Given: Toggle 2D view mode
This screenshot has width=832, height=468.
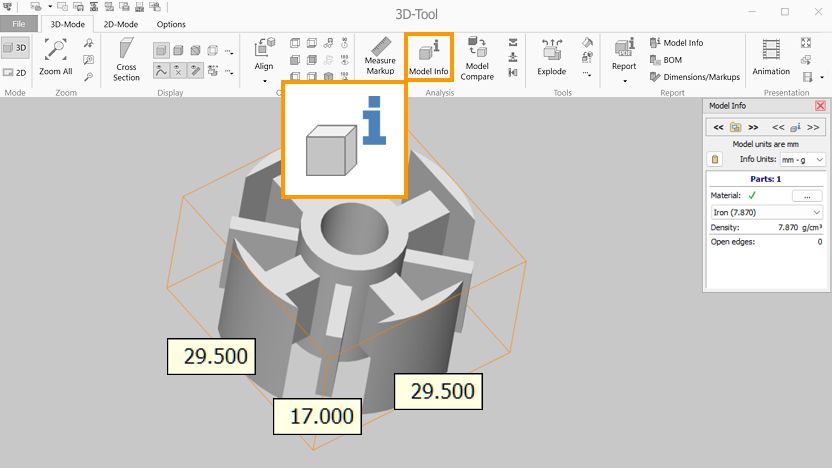Looking at the screenshot, I should 15,72.
